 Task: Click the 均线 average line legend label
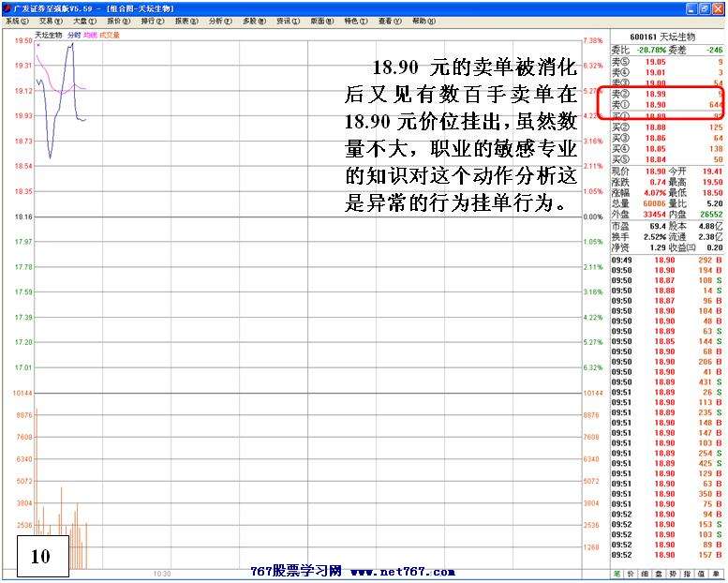click(90, 35)
